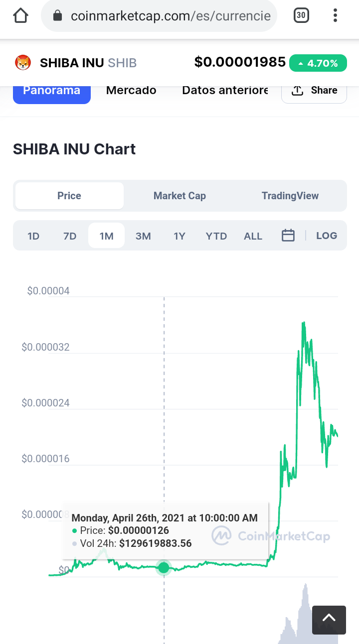359x644 pixels.
Task: Open the calendar date range picker
Action: pyautogui.click(x=288, y=236)
